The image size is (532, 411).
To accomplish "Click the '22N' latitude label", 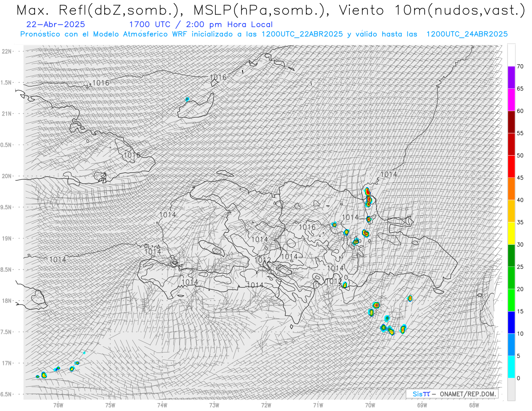I will pyautogui.click(x=7, y=51).
